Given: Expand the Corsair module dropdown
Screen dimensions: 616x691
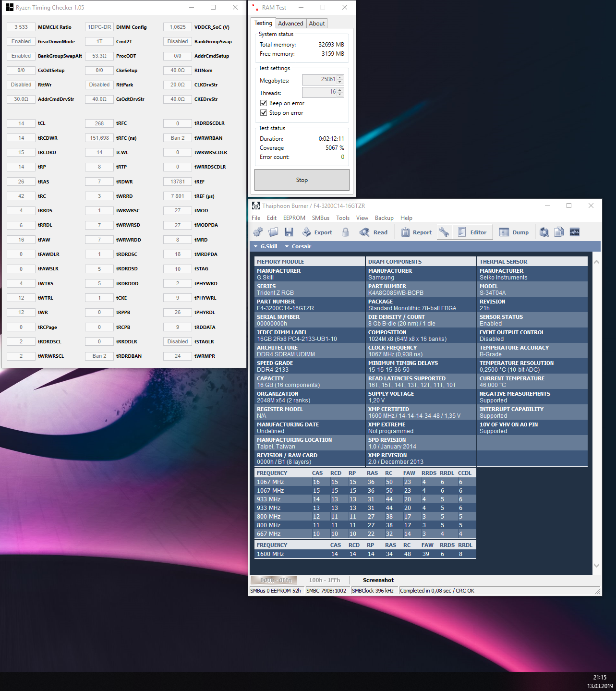Looking at the screenshot, I should coord(298,246).
